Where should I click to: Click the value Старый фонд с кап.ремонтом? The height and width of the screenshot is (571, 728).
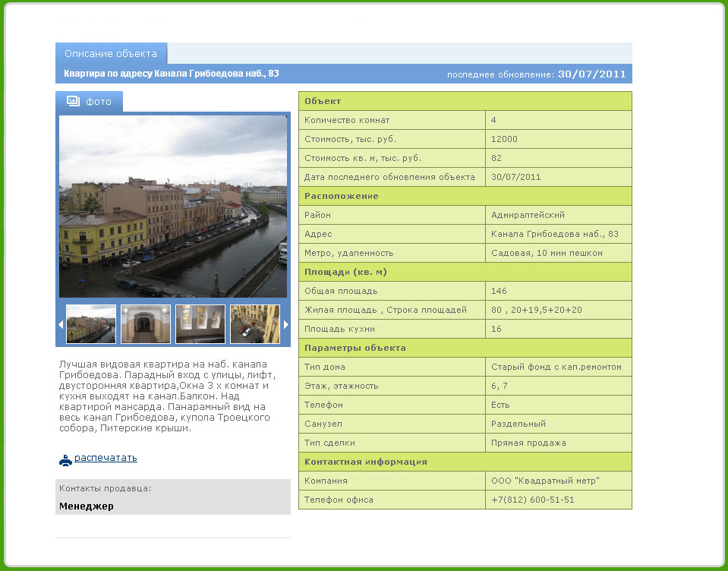point(556,368)
